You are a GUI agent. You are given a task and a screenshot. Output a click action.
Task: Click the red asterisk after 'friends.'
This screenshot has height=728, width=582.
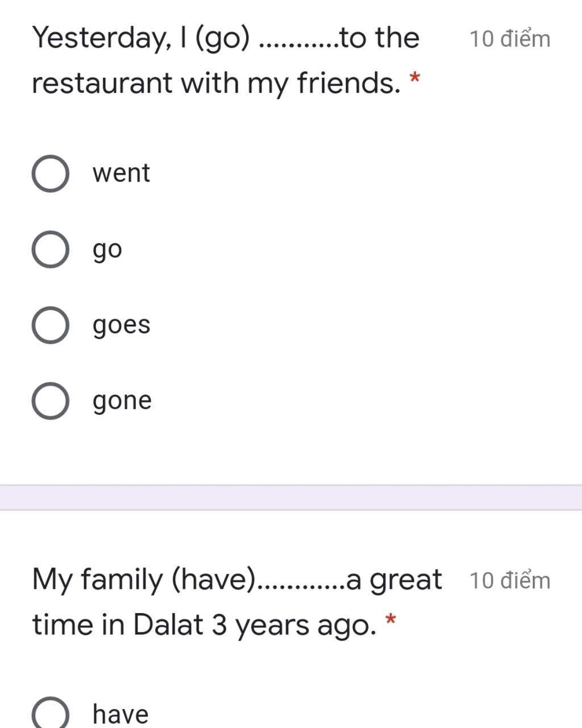coord(415,78)
